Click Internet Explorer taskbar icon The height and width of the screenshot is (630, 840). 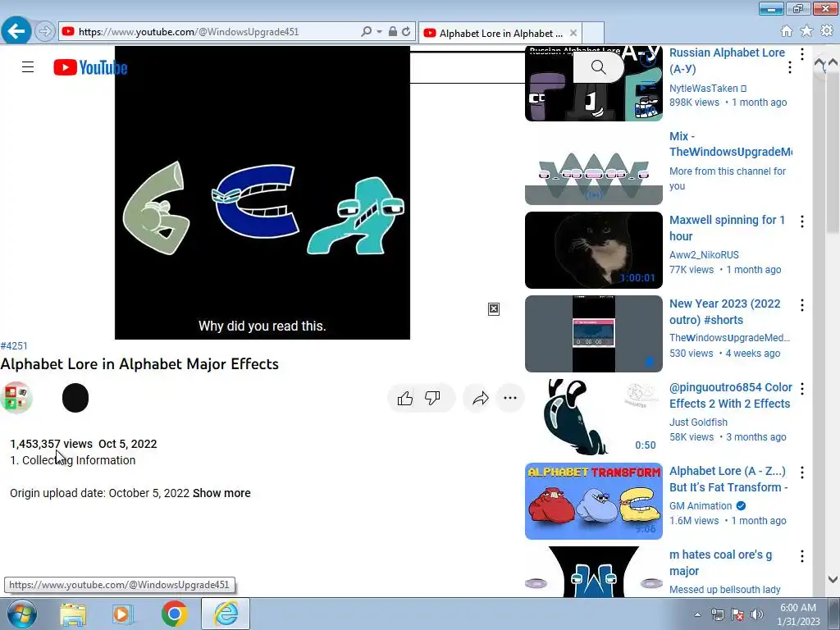tap(226, 614)
